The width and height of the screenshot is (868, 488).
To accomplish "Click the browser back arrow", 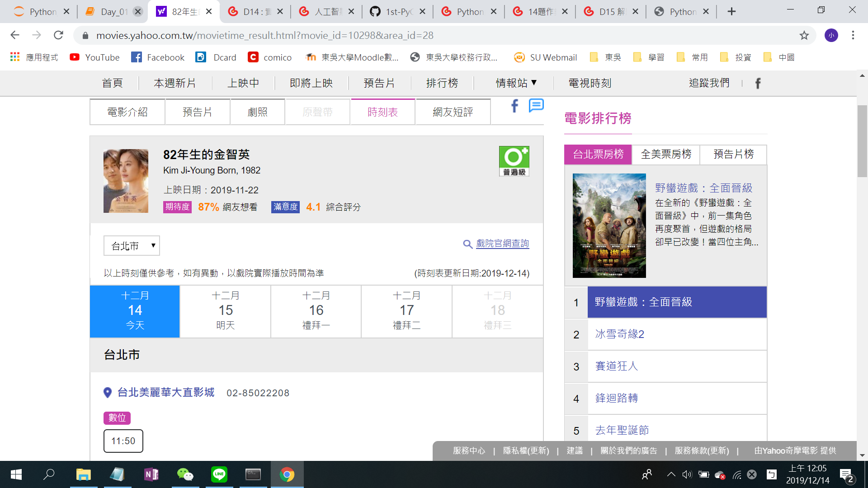I will click(15, 35).
